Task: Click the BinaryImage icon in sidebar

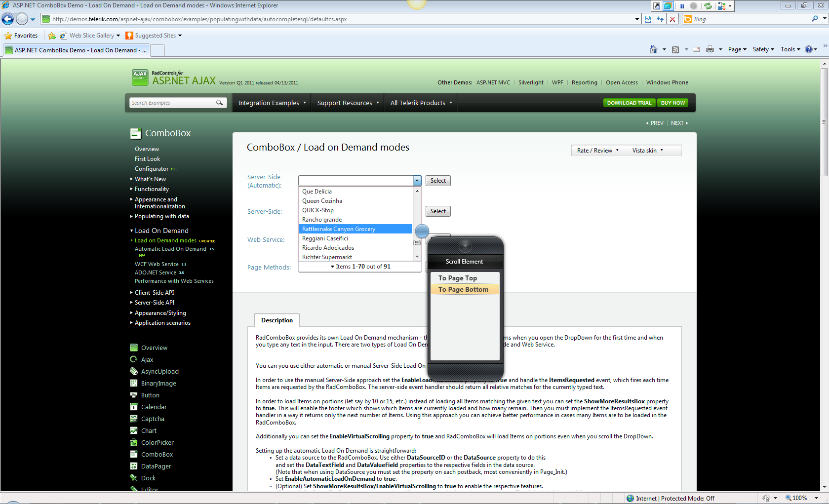Action: tap(133, 383)
